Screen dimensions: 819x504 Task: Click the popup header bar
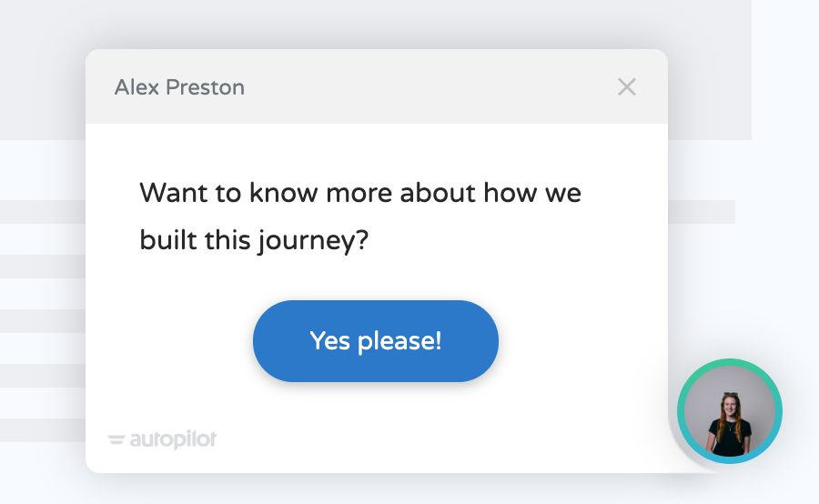tap(377, 86)
